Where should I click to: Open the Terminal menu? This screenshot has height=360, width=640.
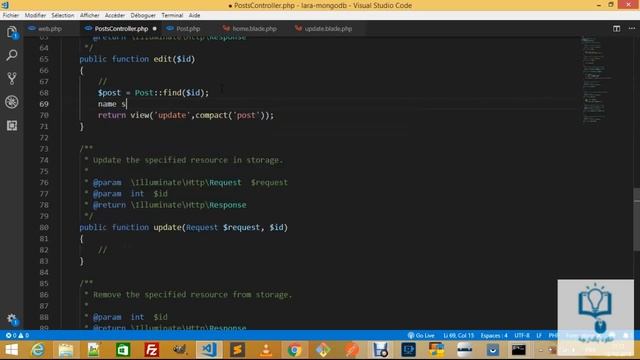(x=172, y=15)
